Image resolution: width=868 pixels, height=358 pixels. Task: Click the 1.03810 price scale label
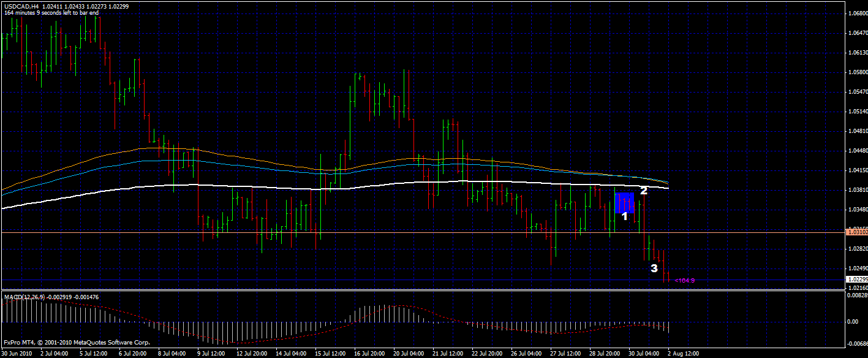pos(857,189)
